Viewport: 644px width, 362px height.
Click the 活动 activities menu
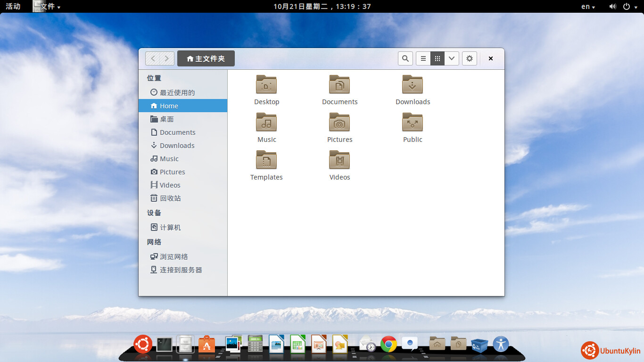13,7
